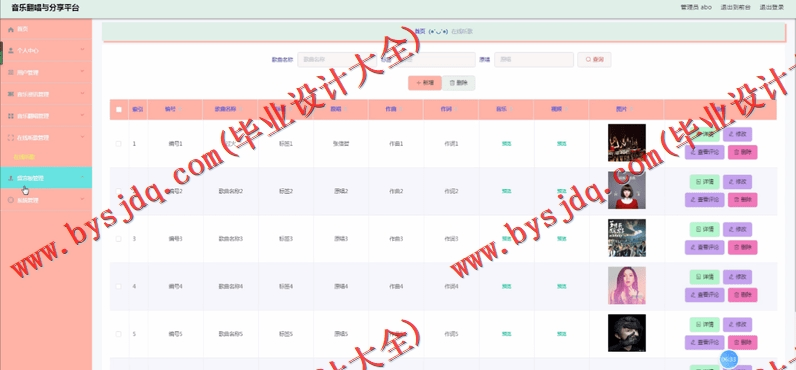The height and width of the screenshot is (370, 796).
Task: Click the circle icon beside 系统管理
Action: click(x=11, y=200)
